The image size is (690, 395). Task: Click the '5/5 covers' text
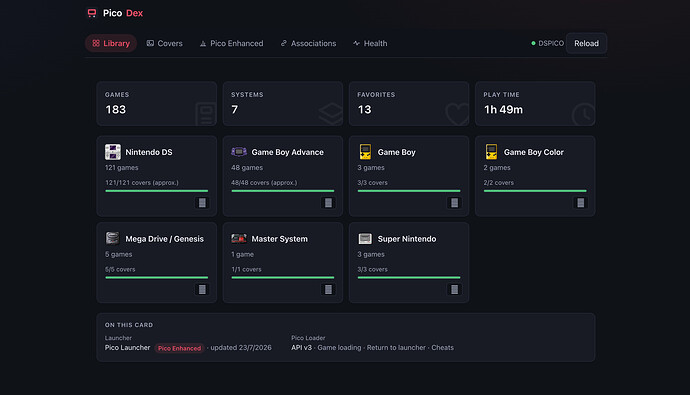[x=120, y=269]
